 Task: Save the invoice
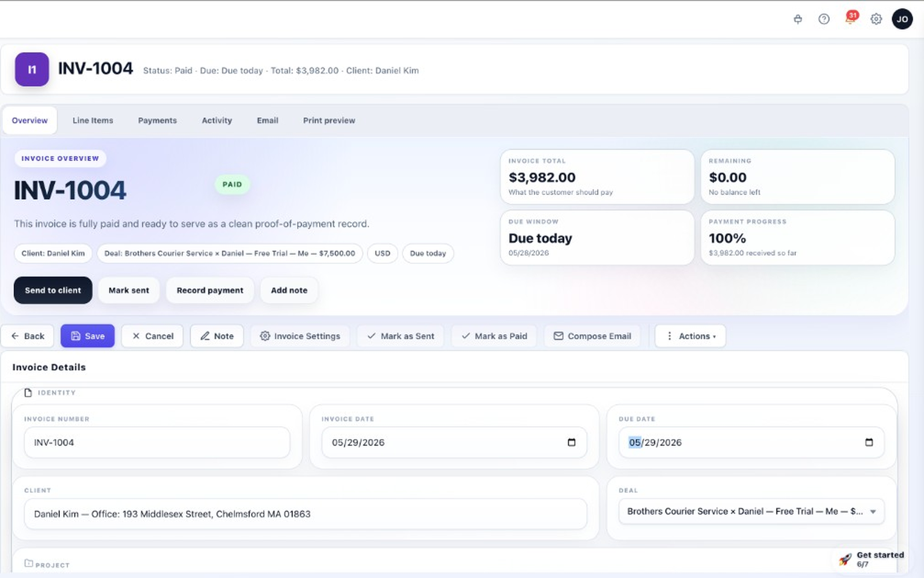pyautogui.click(x=88, y=336)
